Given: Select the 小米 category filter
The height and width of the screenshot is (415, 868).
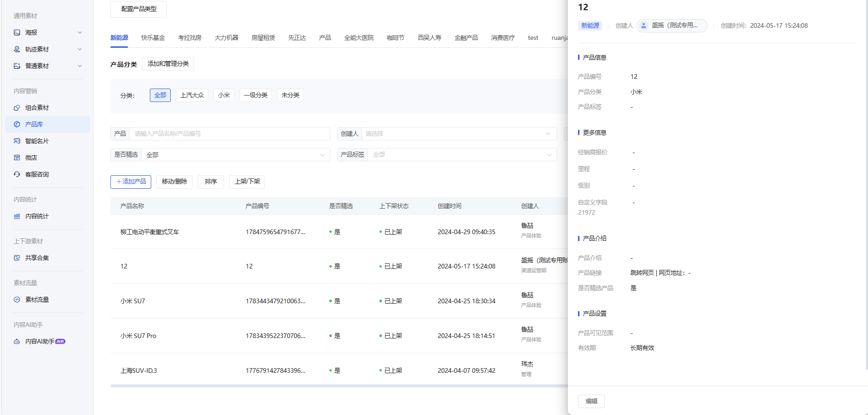Looking at the screenshot, I should coord(224,95).
